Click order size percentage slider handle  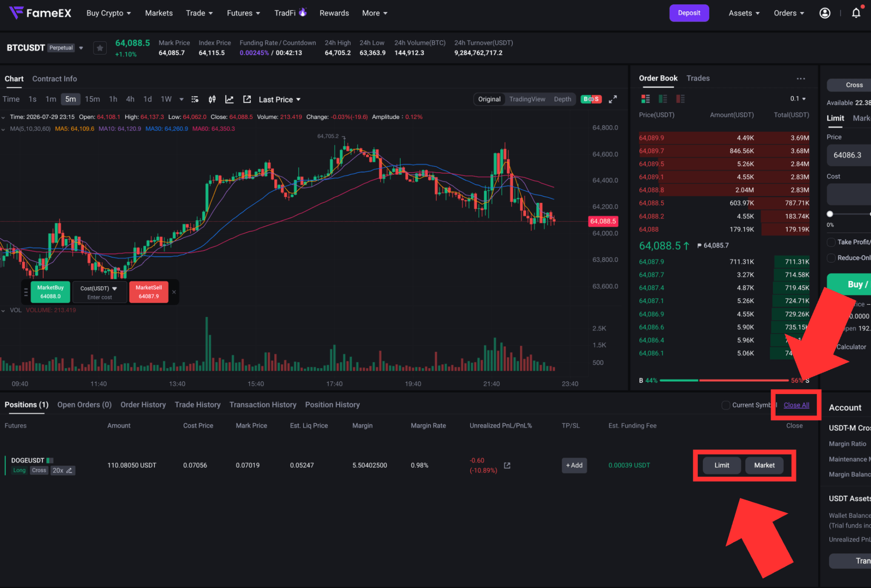click(x=830, y=214)
